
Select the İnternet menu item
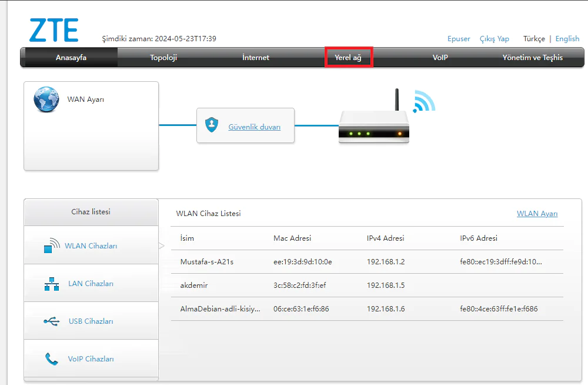click(255, 57)
